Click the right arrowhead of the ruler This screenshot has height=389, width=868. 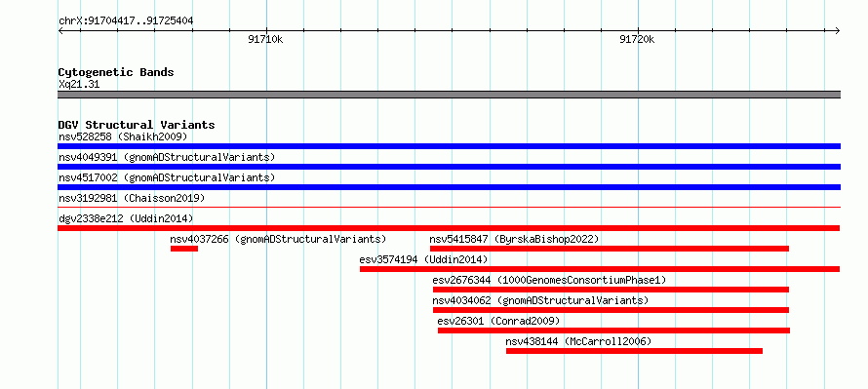pyautogui.click(x=838, y=30)
